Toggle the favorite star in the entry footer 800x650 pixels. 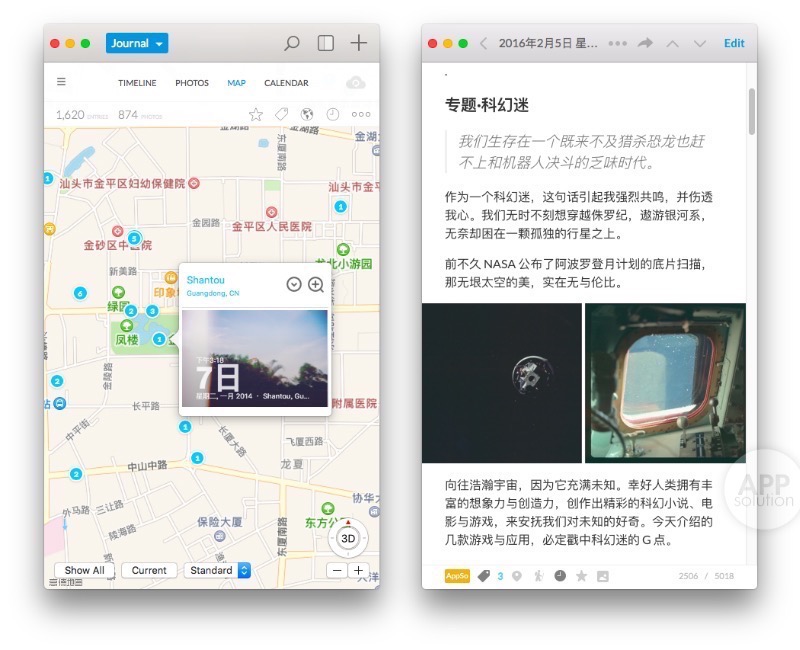581,576
